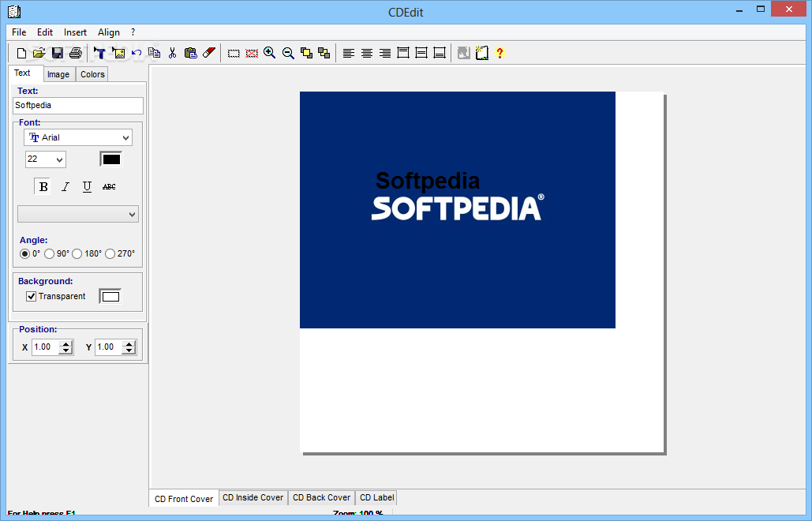Open help with the question mark icon
812x521 pixels.
(x=500, y=53)
